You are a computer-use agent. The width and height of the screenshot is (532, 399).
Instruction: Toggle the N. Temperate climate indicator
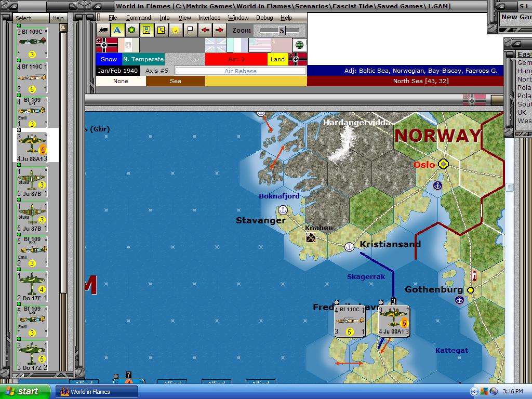(143, 59)
